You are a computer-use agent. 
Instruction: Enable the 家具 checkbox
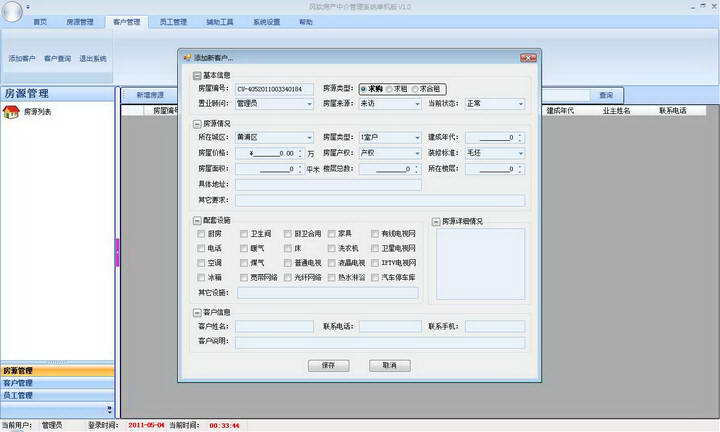332,234
